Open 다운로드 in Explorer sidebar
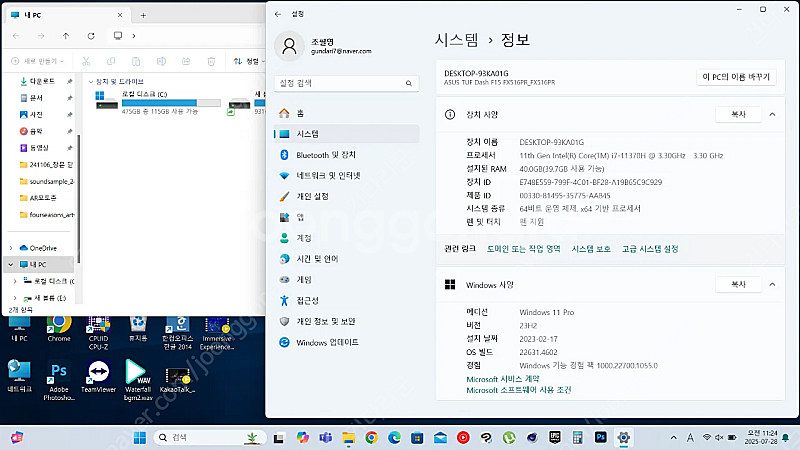This screenshot has height=450, width=800. (42, 81)
